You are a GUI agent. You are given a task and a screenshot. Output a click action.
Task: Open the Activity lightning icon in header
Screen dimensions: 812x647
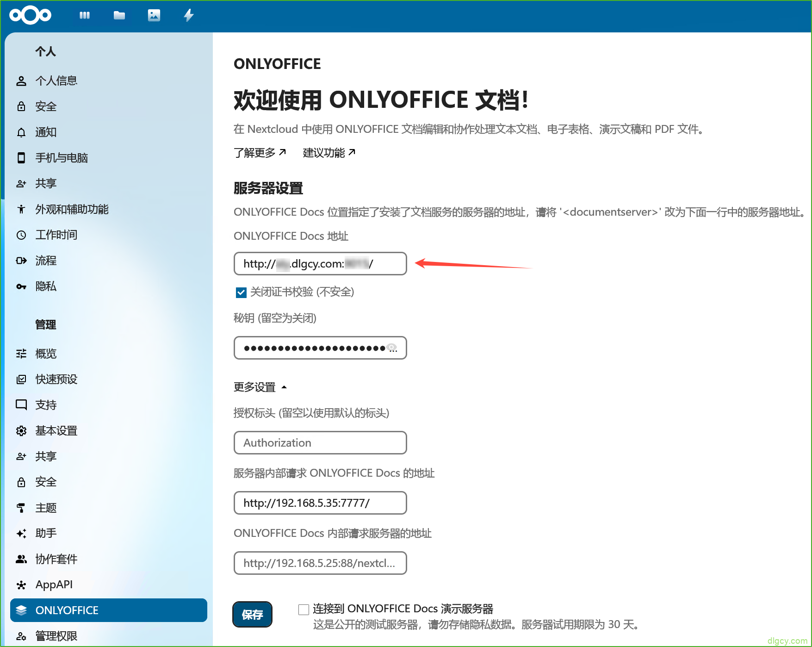click(188, 15)
